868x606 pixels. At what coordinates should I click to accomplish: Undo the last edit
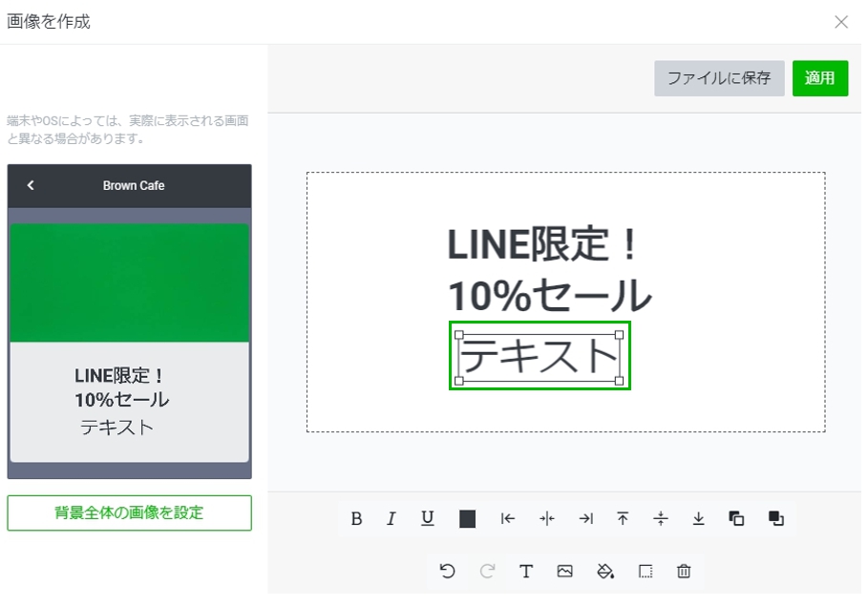(x=447, y=572)
